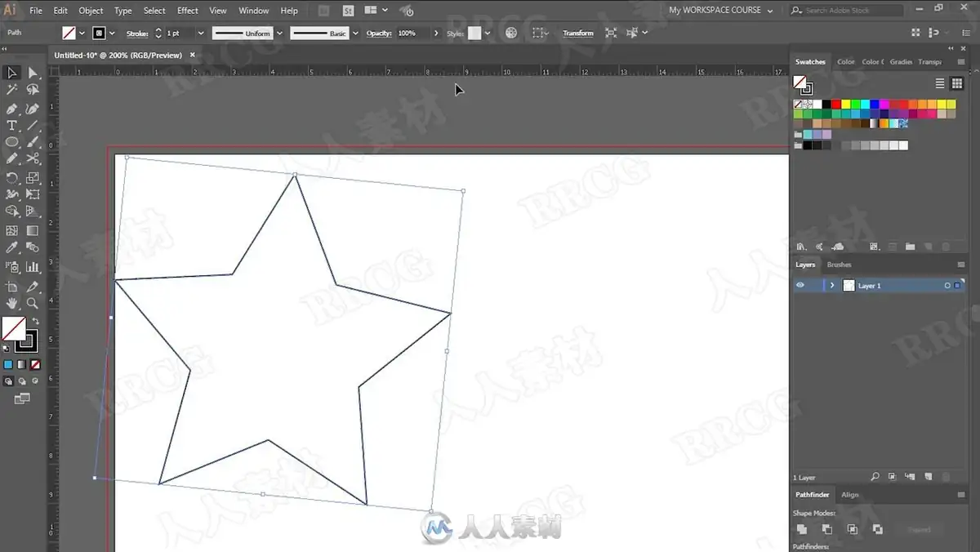The width and height of the screenshot is (980, 552).
Task: Click the Layer 1 target circle
Action: tap(947, 286)
